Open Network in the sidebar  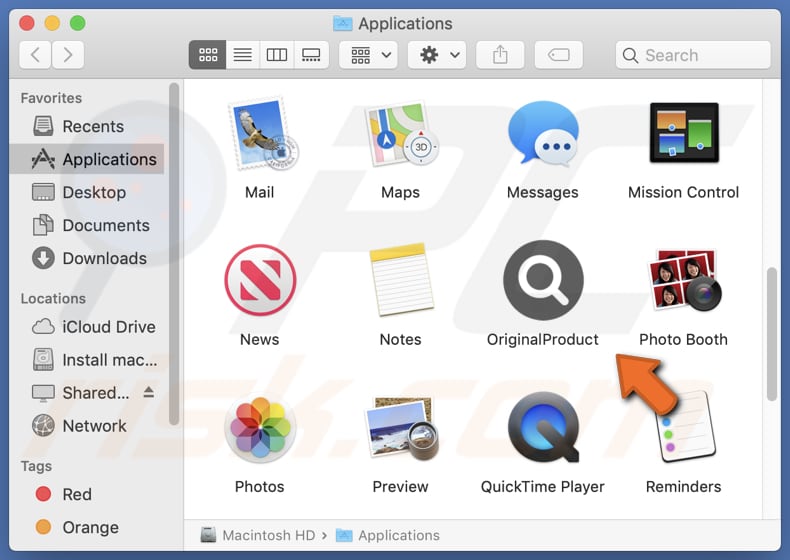(87, 426)
